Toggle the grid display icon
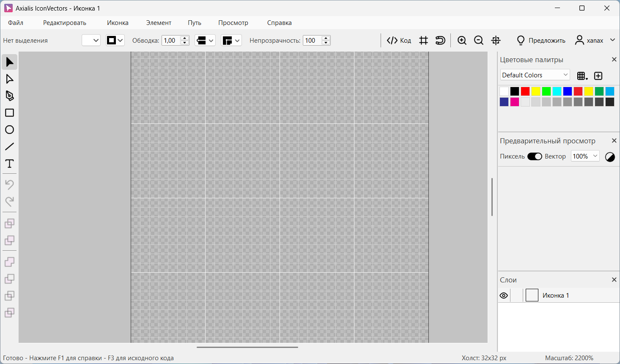 click(423, 41)
